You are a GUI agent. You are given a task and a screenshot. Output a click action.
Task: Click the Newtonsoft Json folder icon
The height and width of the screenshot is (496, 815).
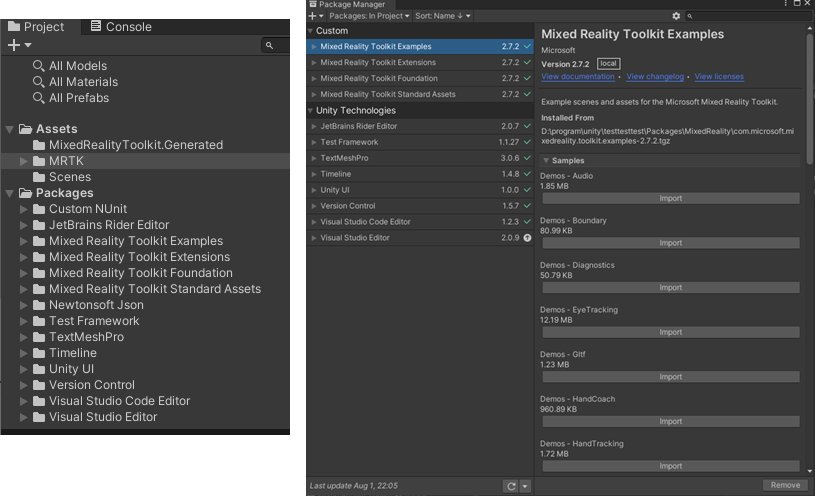point(39,305)
